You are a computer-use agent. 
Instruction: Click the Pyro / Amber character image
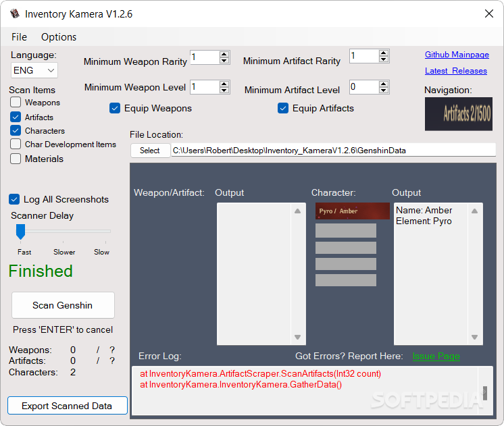tap(352, 211)
